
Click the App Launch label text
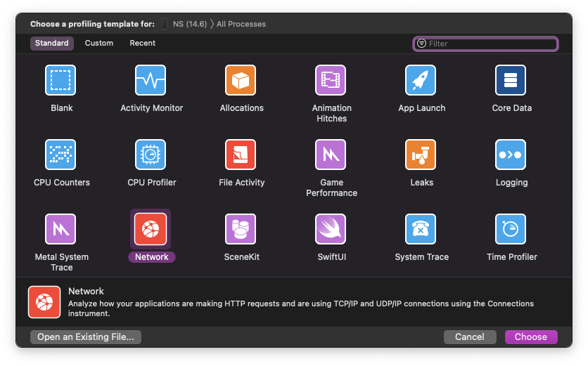tap(421, 108)
